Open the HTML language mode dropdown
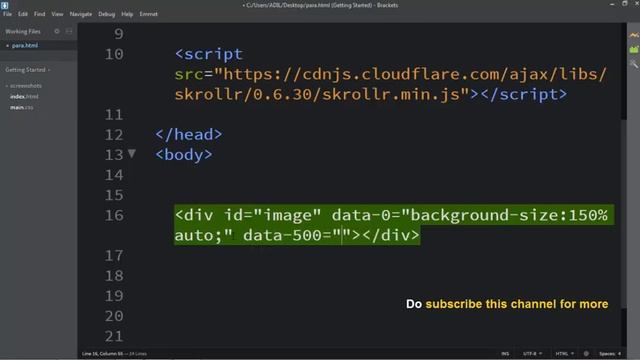 point(564,353)
